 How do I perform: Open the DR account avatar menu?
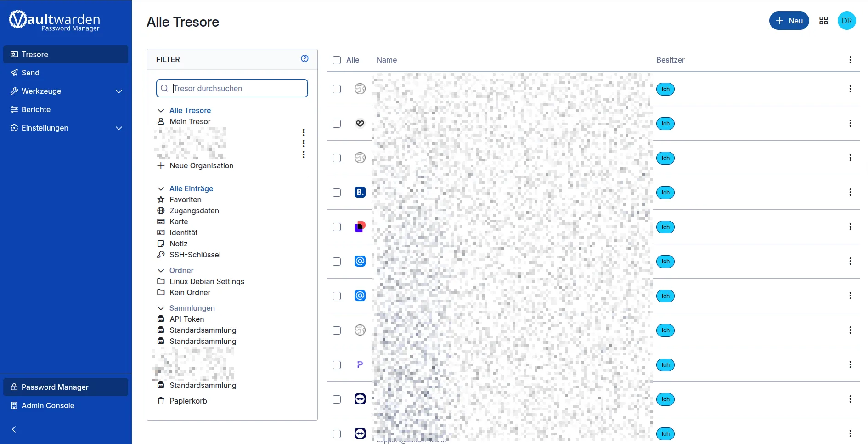tap(847, 21)
